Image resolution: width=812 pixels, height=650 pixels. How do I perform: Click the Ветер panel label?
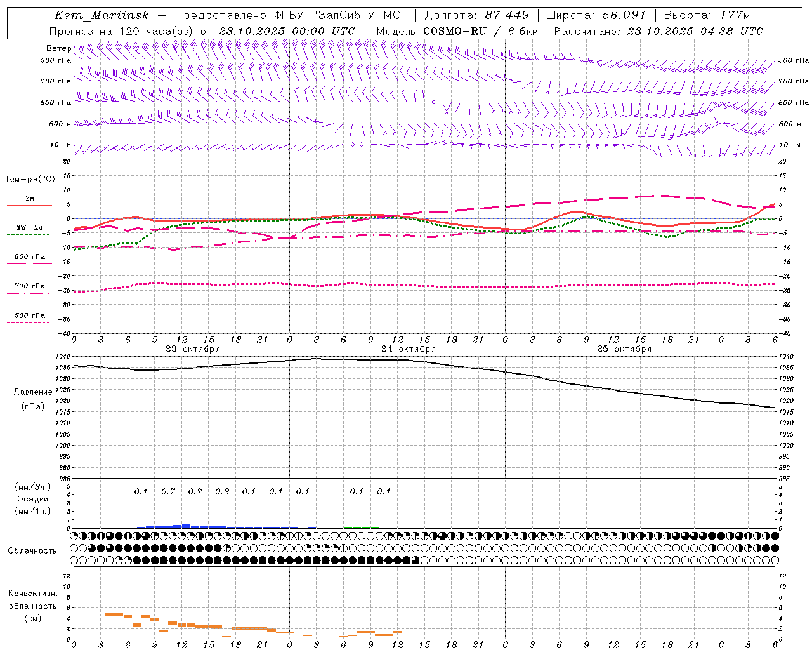[59, 48]
